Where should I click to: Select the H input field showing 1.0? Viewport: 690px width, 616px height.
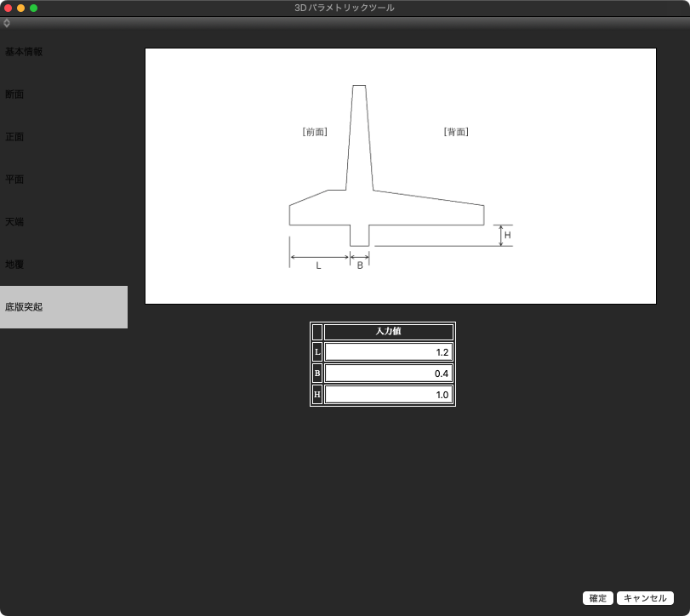pyautogui.click(x=388, y=395)
